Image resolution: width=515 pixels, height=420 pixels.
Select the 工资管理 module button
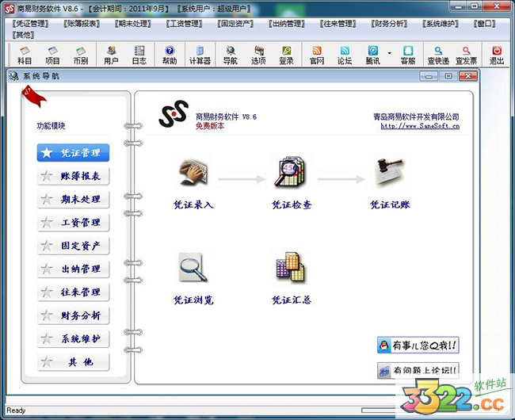[73, 223]
